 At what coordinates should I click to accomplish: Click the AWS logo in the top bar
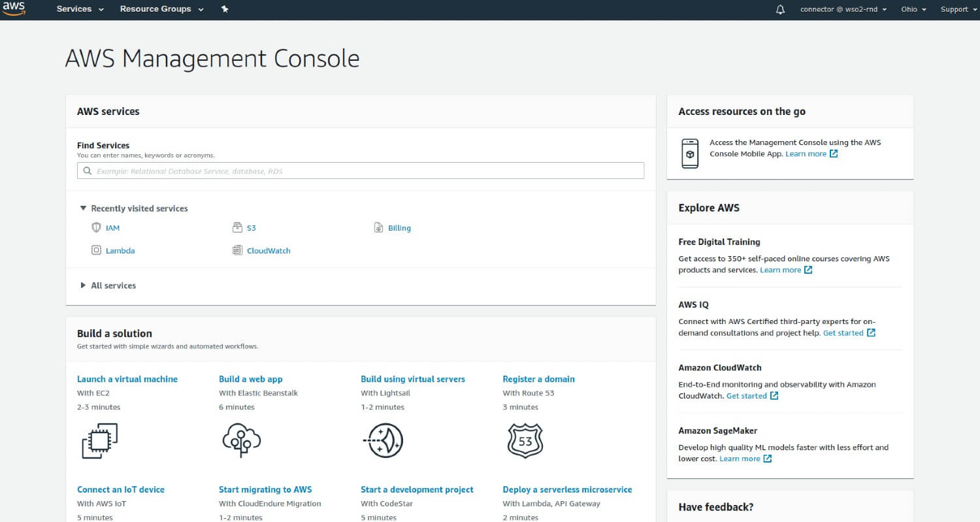(x=14, y=8)
